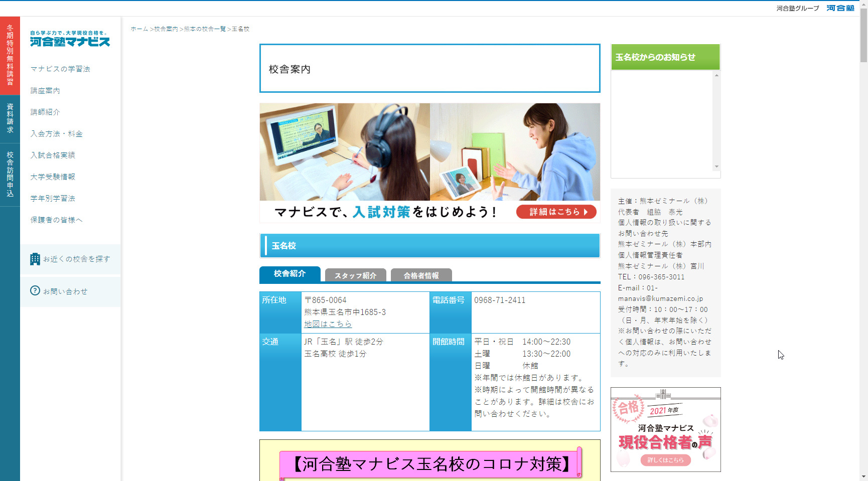Select 合格者情報 tab
Viewport: 868px width, 481px height.
(x=421, y=275)
